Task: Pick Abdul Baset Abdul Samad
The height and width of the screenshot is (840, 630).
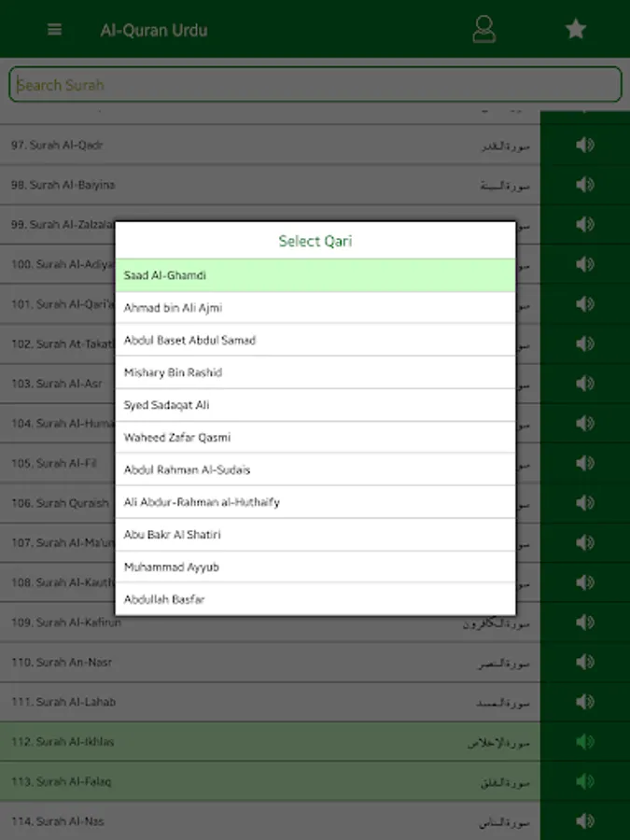Action: point(315,340)
